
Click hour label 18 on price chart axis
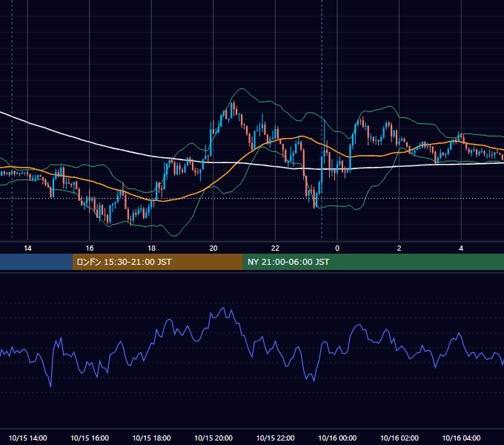tap(151, 248)
